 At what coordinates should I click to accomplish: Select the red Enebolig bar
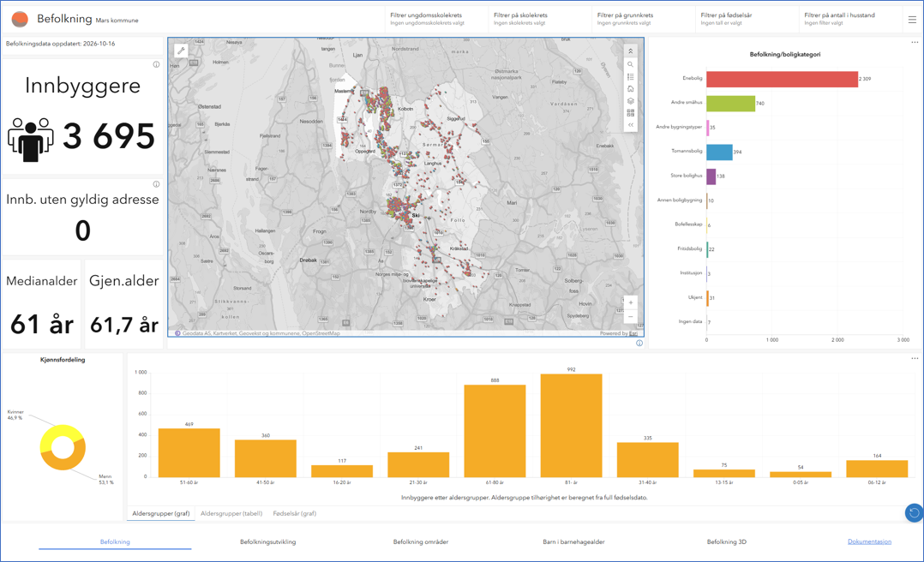coord(782,79)
